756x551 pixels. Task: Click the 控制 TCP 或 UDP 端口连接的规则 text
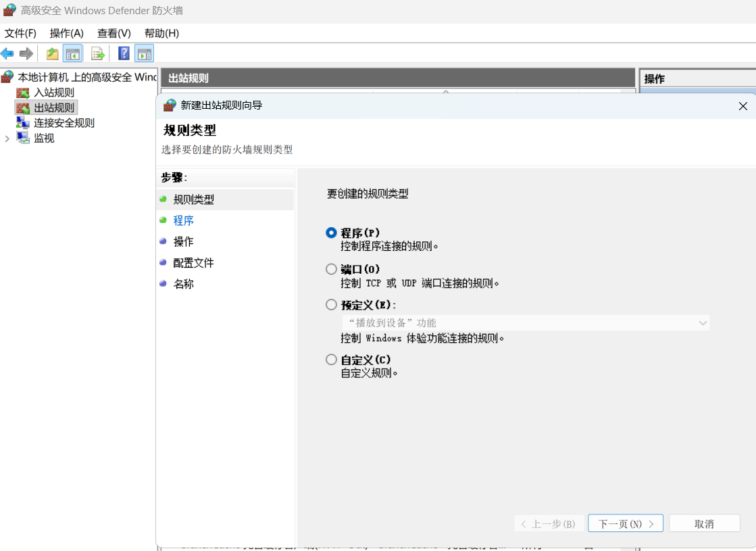(x=420, y=283)
